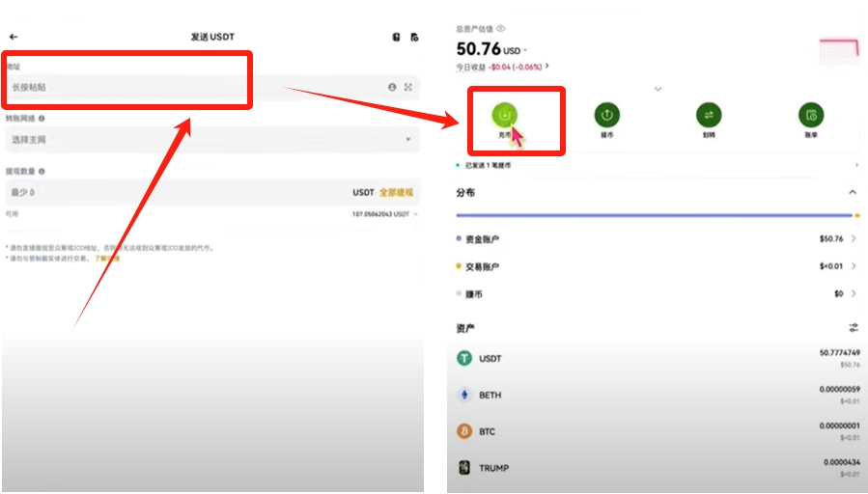The height and width of the screenshot is (494, 868).
Task: Click the info icon next to 转账网络
Action: click(x=42, y=119)
